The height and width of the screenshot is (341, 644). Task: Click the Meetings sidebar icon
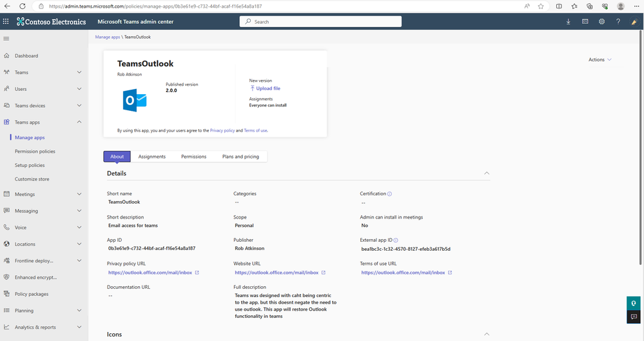pos(6,194)
